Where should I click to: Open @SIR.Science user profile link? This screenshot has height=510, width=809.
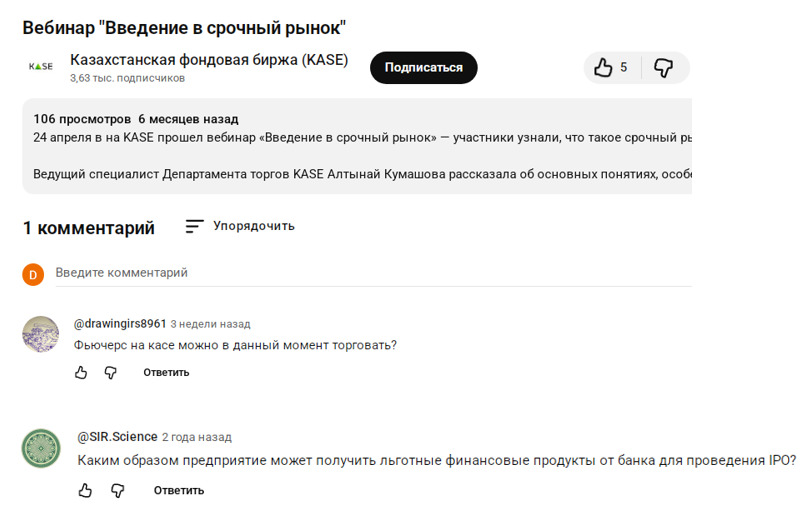pos(117,437)
